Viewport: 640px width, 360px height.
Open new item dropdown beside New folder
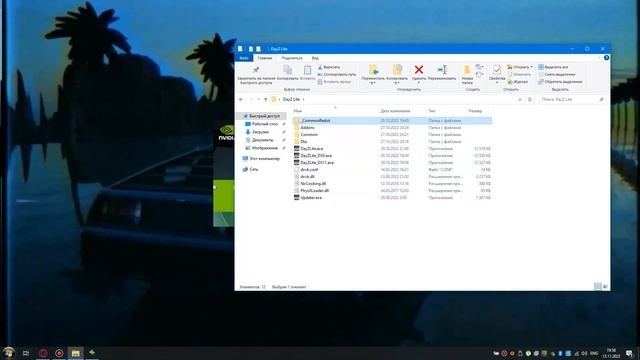pos(480,67)
